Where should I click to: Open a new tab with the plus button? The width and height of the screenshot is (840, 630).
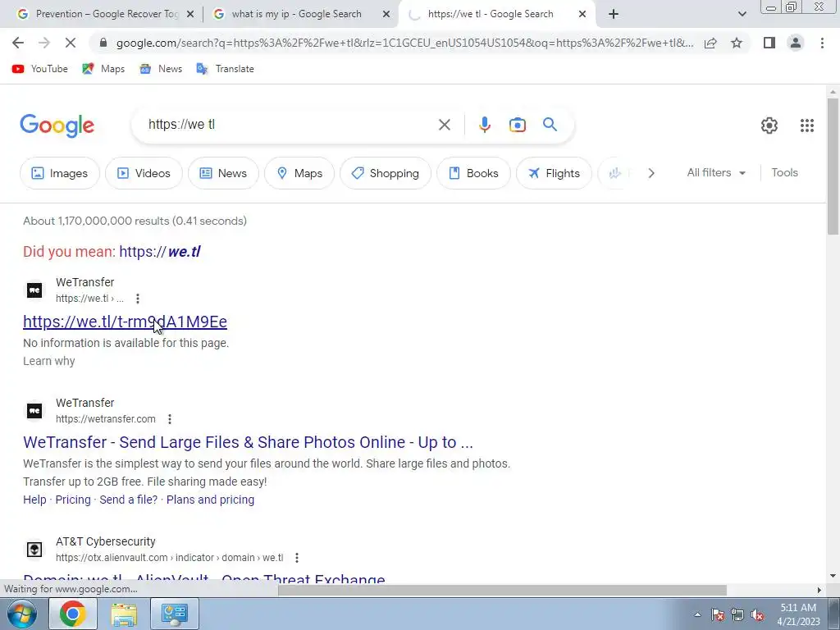[x=614, y=14]
